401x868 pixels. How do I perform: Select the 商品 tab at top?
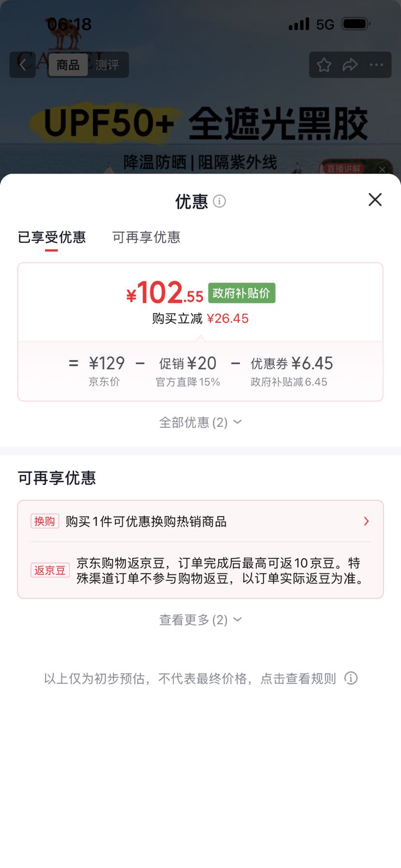(x=68, y=65)
